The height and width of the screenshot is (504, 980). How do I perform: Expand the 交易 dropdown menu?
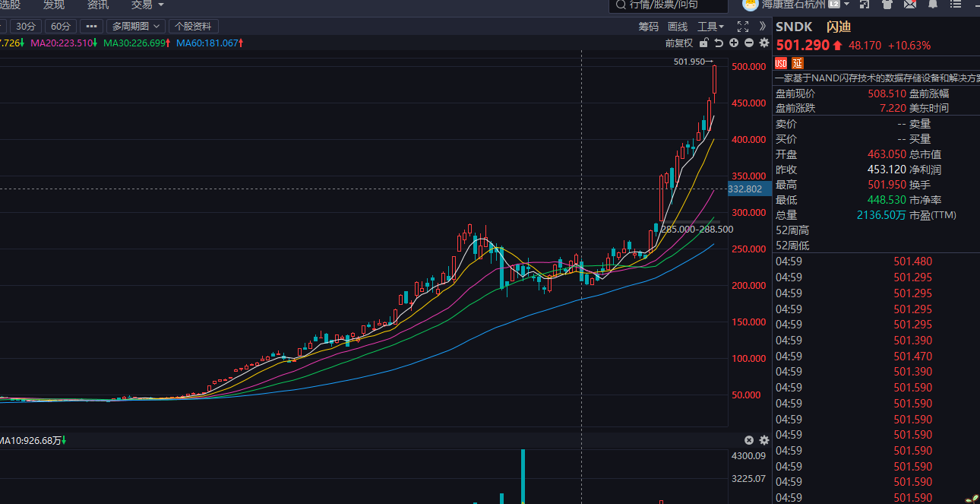click(x=147, y=5)
